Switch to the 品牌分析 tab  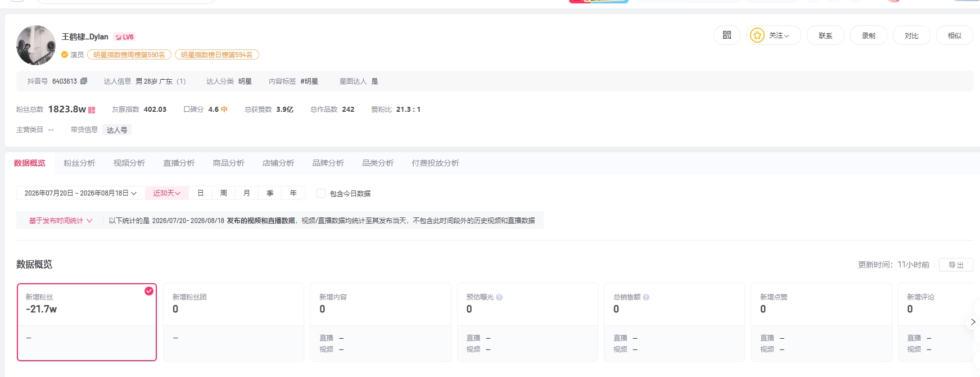328,163
